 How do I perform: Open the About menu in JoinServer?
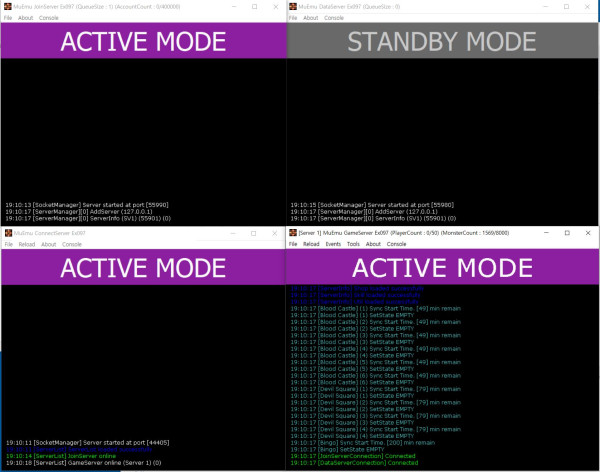pyautogui.click(x=26, y=18)
